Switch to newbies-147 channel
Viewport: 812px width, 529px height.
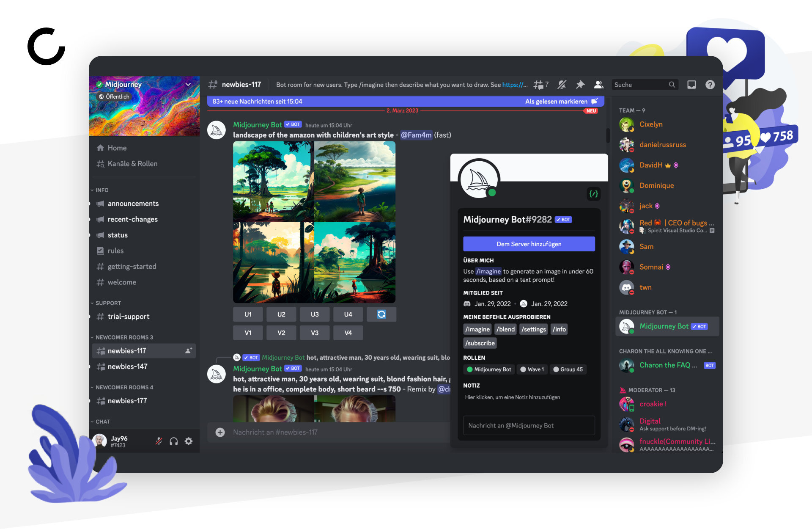point(144,366)
